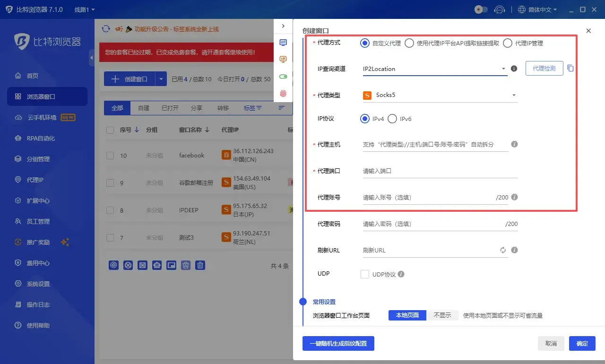Click the green toggle-switch sidebar icon
Screen dimensions: 605x364
pos(284,76)
